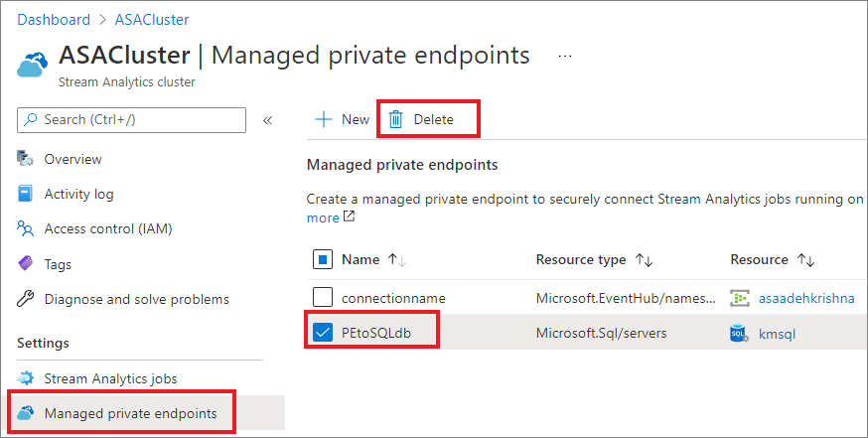Open the Overview sidebar icon
Screen dimensions: 868x438
26,159
